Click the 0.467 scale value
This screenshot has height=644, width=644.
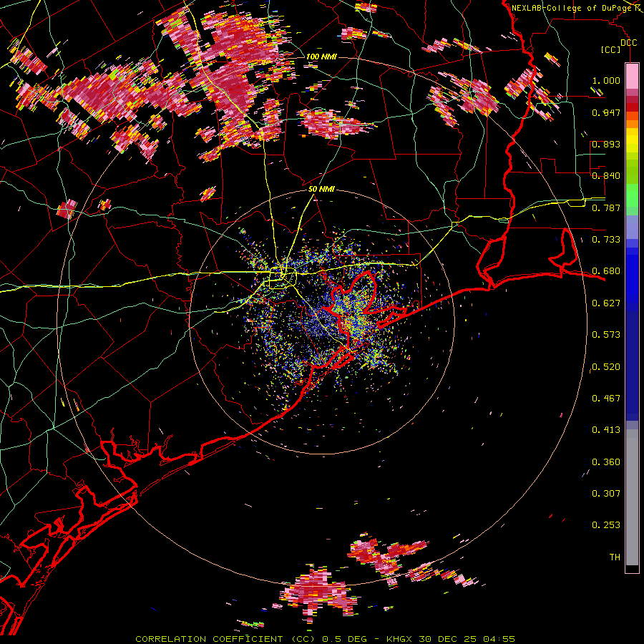click(606, 398)
